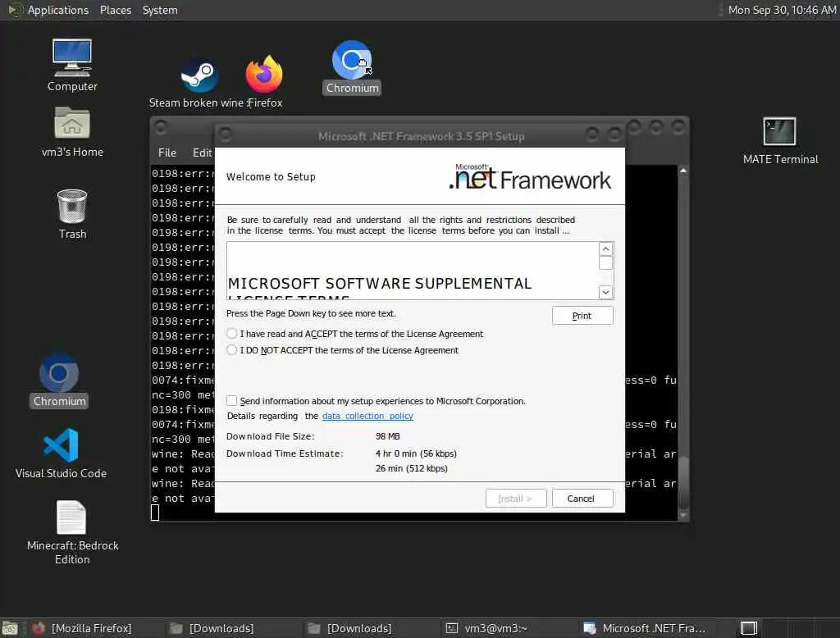Viewport: 840px width, 638px height.
Task: Click the clock showing Mon Sep 30
Action: 782,10
